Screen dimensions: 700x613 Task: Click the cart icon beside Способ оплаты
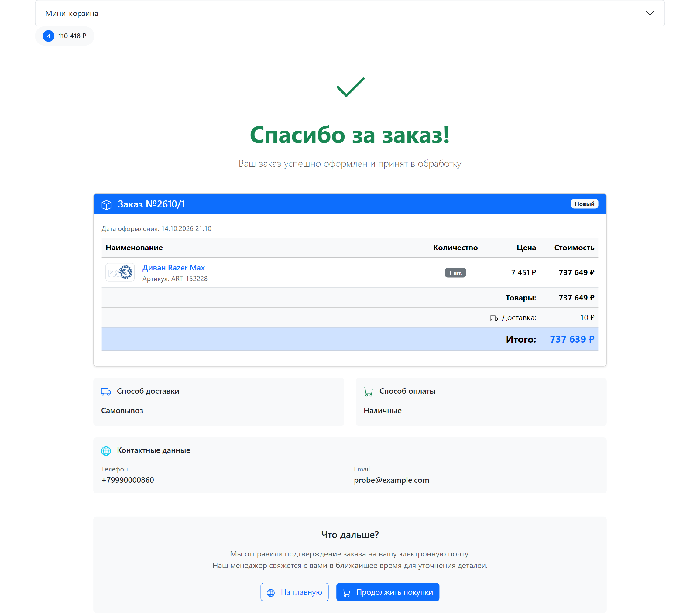[369, 392]
